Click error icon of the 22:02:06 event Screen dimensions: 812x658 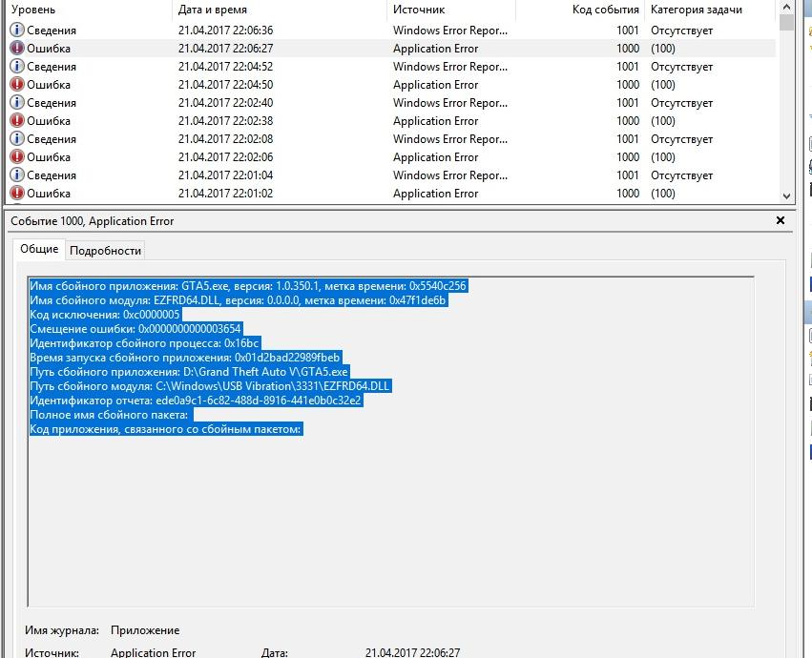(x=17, y=156)
